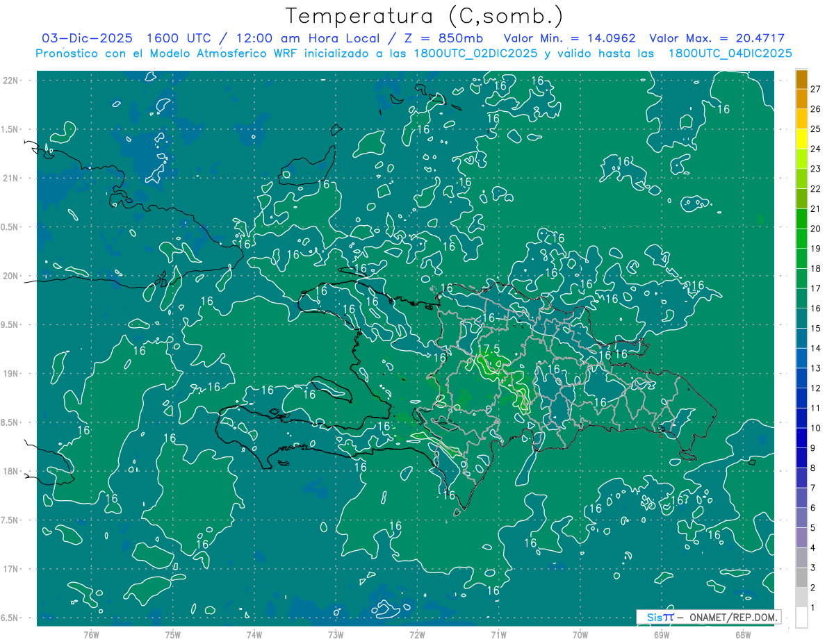The height and width of the screenshot is (644, 834).
Task: Click the legend value '15'
Action: coord(815,328)
